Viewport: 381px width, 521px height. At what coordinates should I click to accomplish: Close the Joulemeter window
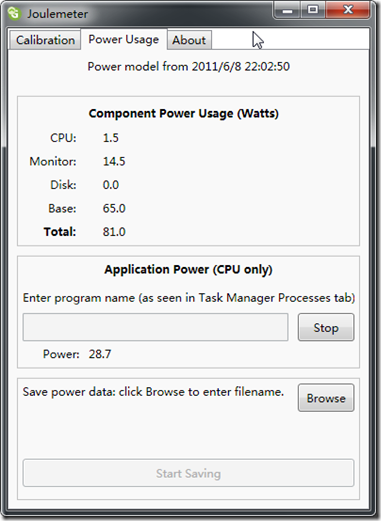point(348,10)
